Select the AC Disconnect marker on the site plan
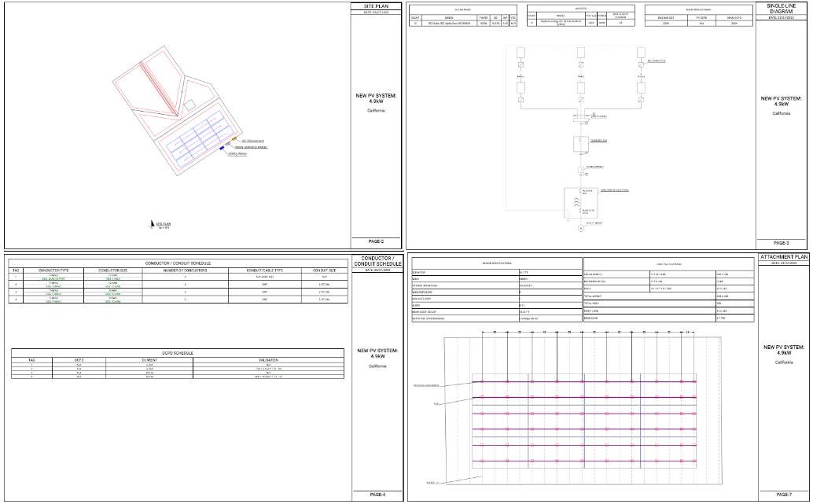 click(x=234, y=138)
